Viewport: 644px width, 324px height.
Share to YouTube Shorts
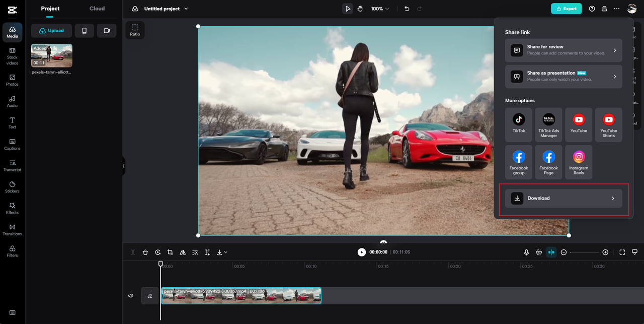[608, 124]
